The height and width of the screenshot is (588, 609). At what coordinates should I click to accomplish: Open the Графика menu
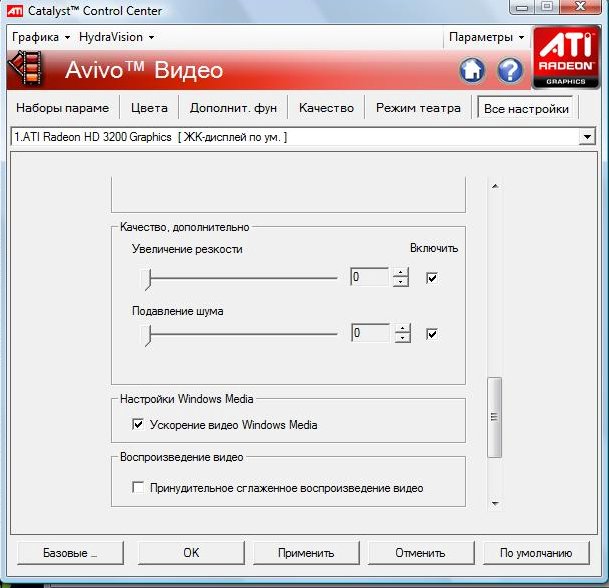tap(40, 37)
